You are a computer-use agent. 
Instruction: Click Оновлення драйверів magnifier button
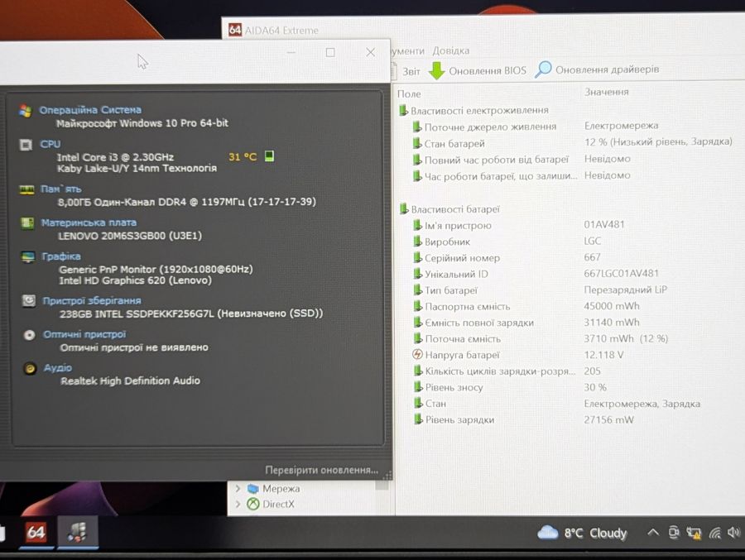[597, 69]
